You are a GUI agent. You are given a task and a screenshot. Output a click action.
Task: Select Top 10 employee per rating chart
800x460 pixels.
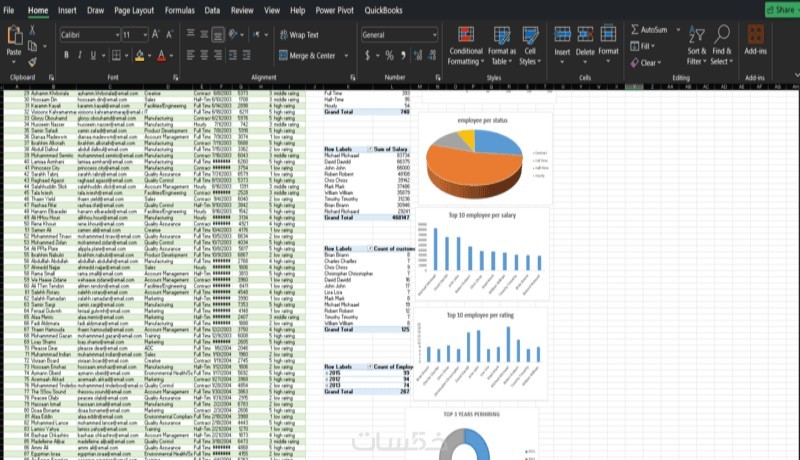[x=481, y=353]
